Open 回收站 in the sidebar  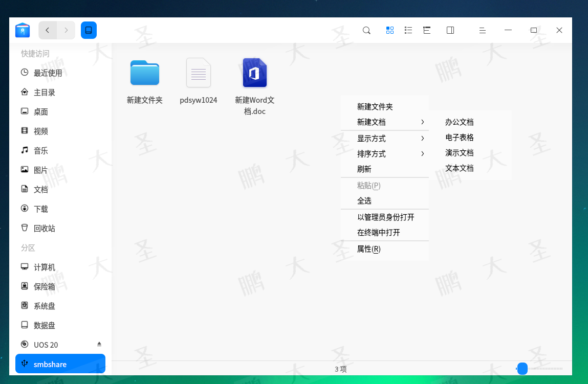(x=44, y=229)
